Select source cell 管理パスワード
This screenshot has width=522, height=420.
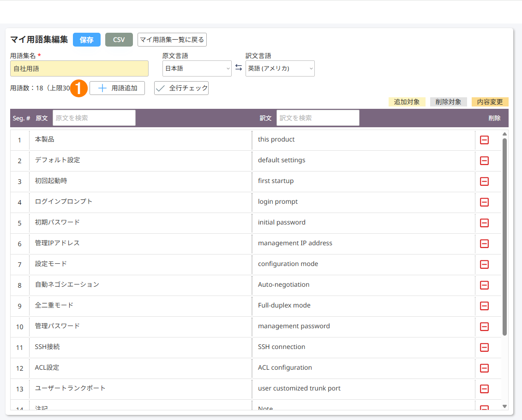click(140, 326)
